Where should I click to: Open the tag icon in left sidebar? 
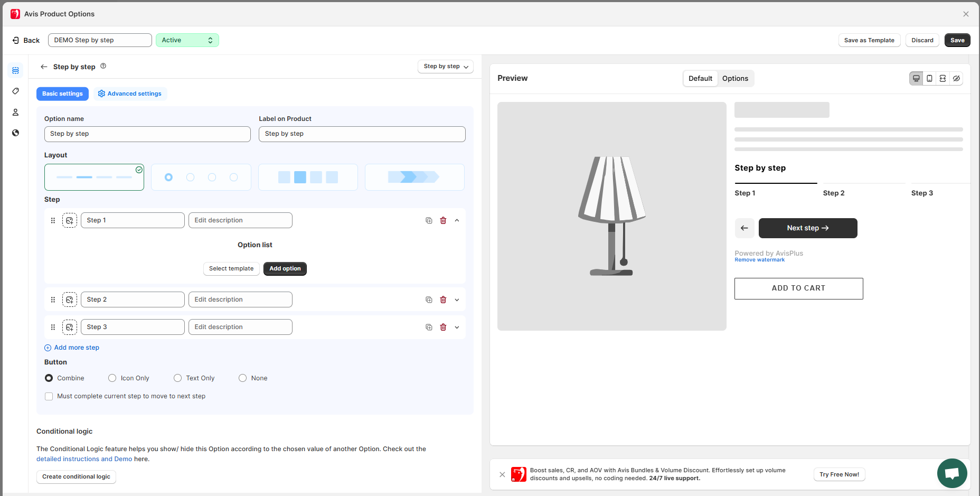[x=16, y=91]
